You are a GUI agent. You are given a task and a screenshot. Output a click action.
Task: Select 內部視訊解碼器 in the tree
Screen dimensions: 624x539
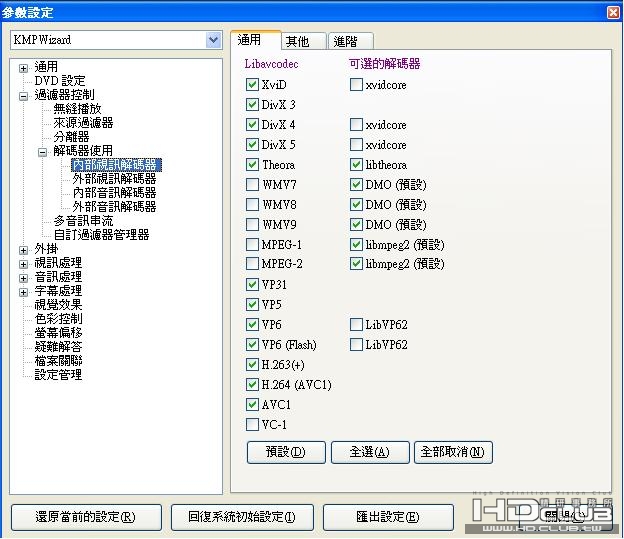click(116, 165)
